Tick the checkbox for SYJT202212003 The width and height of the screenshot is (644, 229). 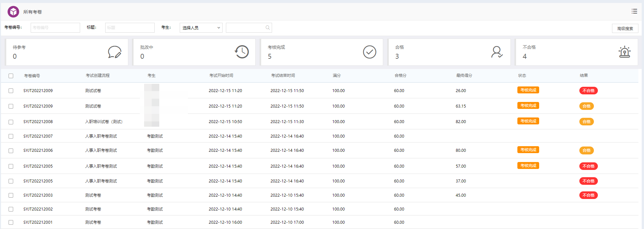click(x=11, y=195)
